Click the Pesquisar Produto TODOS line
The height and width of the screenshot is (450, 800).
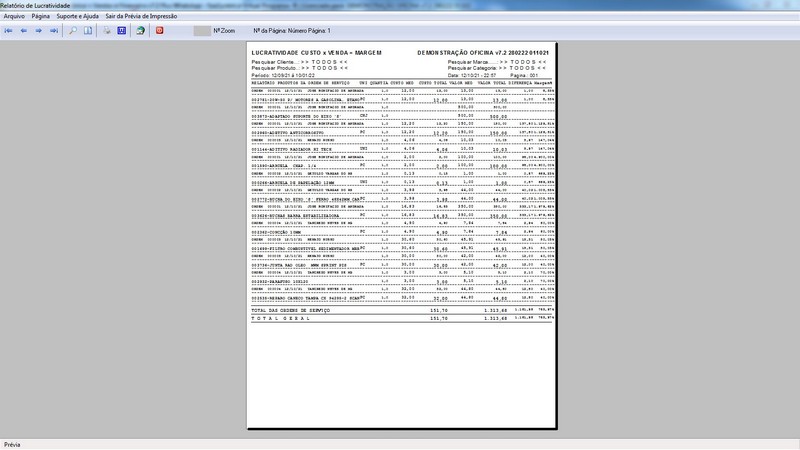tap(299, 68)
